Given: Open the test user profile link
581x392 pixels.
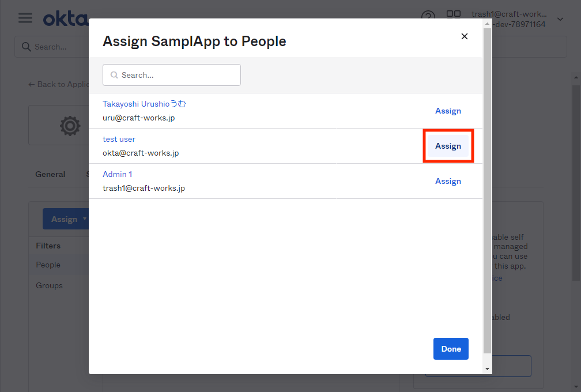Looking at the screenshot, I should [x=119, y=140].
